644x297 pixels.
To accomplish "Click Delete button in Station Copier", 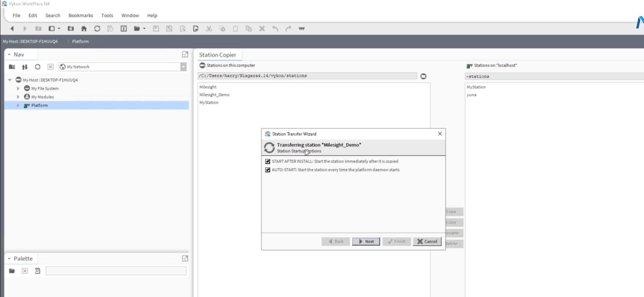I will tap(454, 244).
